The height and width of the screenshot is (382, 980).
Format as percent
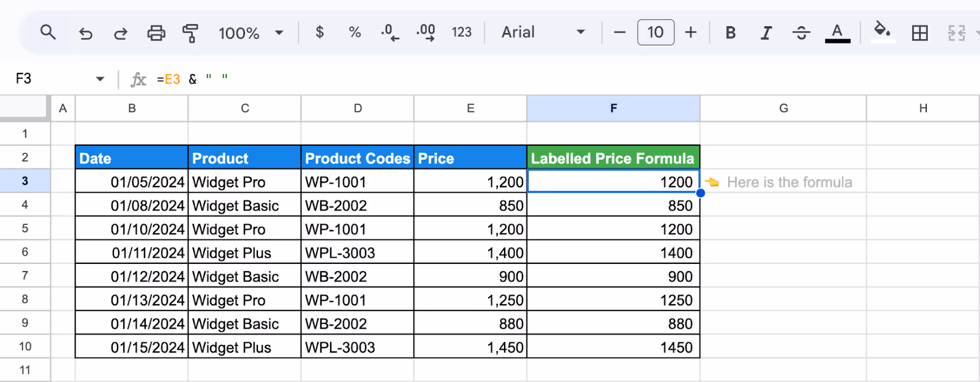(x=355, y=32)
